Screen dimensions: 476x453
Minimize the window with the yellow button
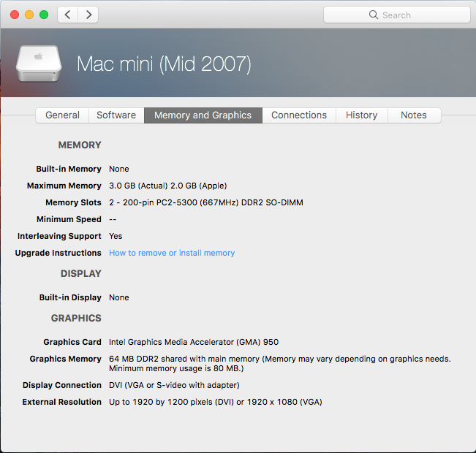pyautogui.click(x=29, y=15)
